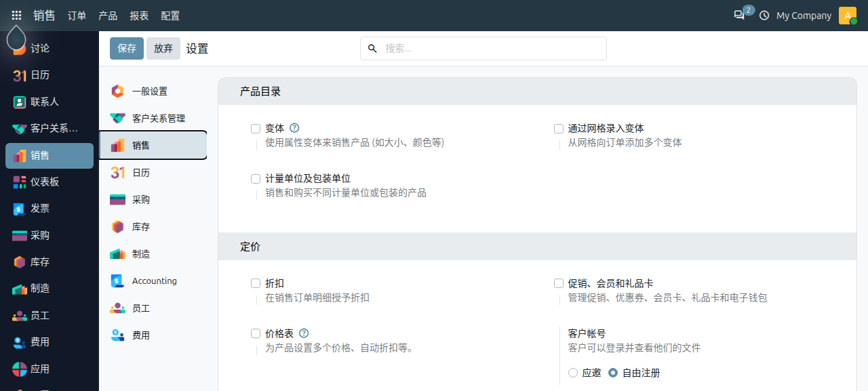
Task: Open 客户关系 app in dark sidebar
Action: (50, 128)
